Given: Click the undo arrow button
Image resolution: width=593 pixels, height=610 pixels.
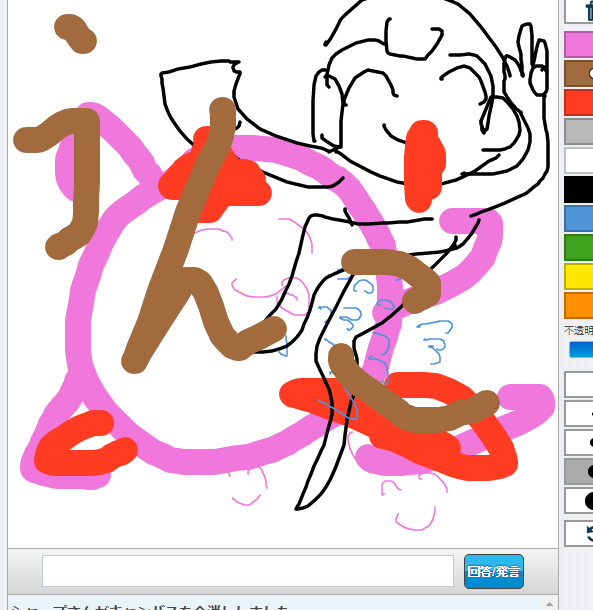Looking at the screenshot, I should click(579, 533).
